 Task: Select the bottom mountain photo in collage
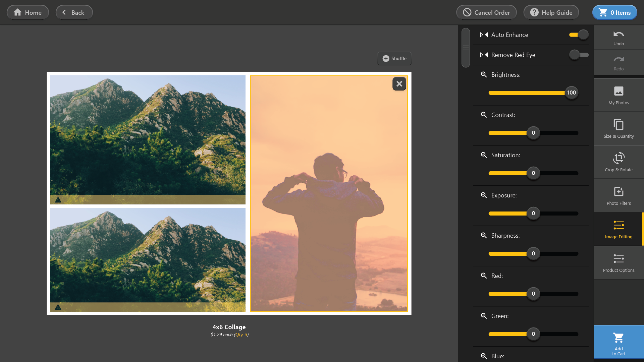coord(148,260)
